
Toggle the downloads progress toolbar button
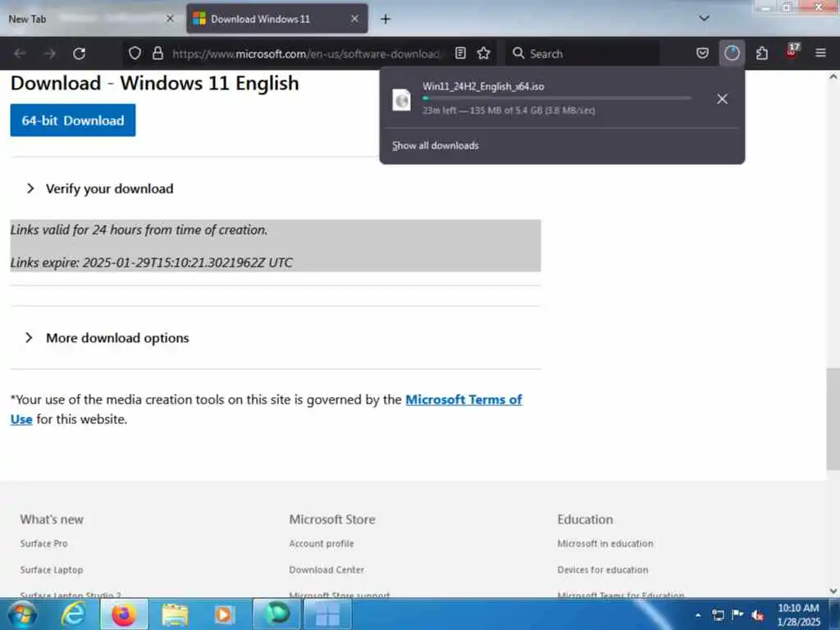[732, 53]
